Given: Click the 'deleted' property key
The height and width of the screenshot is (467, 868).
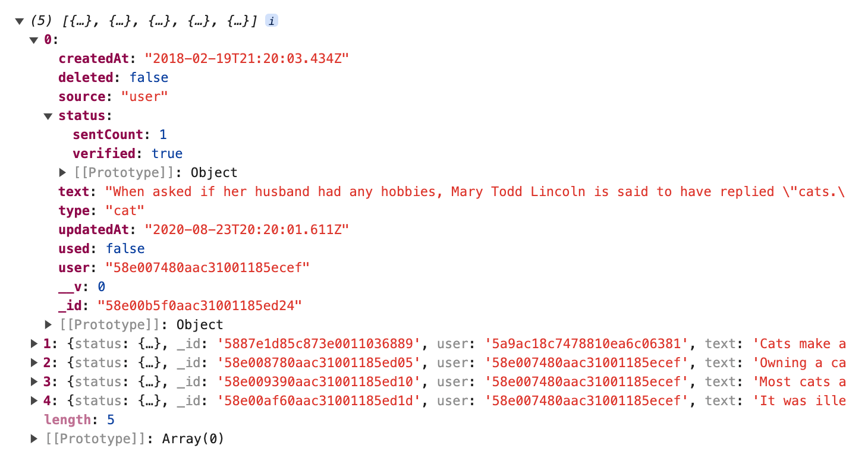Looking at the screenshot, I should [x=86, y=78].
